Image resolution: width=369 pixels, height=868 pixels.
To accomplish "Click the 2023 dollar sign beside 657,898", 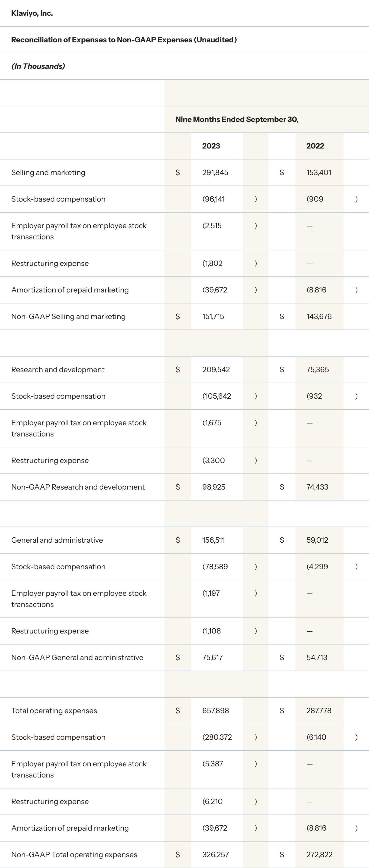I will click(178, 711).
